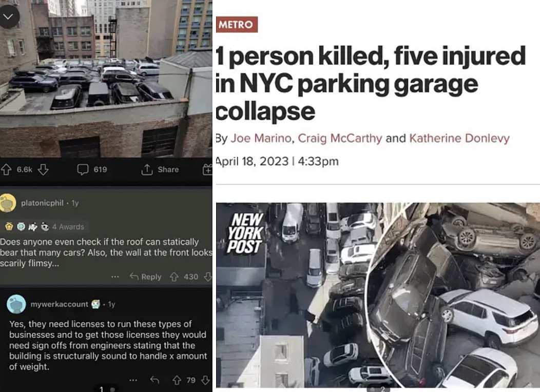Open the New York Post collapse photo

click(x=378, y=296)
